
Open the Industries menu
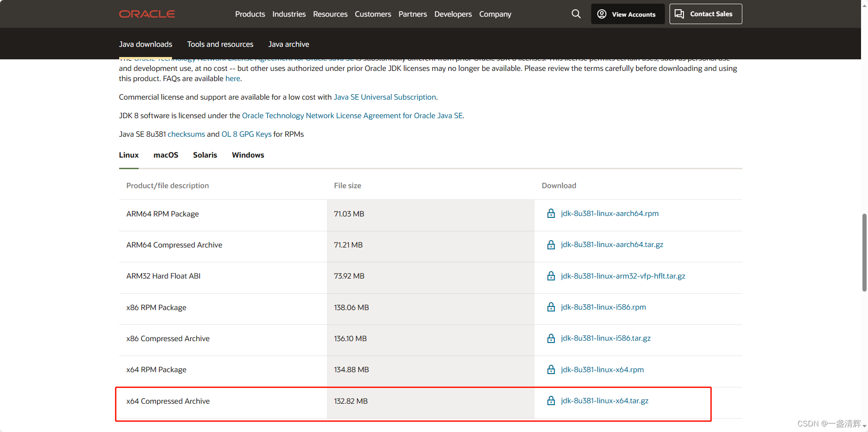tap(289, 14)
